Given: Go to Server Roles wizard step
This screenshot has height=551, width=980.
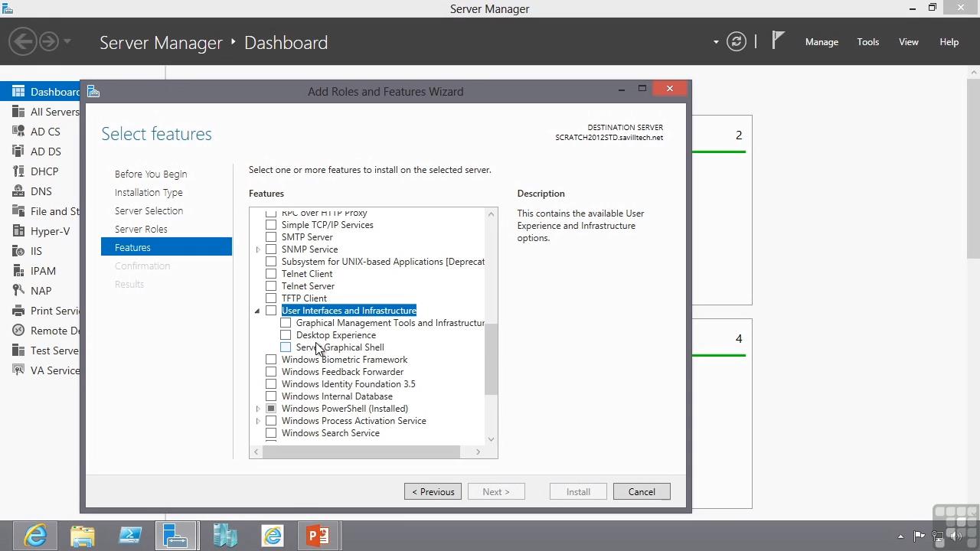Looking at the screenshot, I should tap(141, 229).
